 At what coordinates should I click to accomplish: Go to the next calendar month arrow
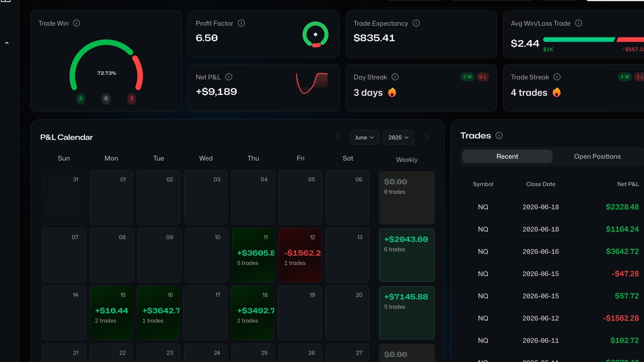click(426, 137)
